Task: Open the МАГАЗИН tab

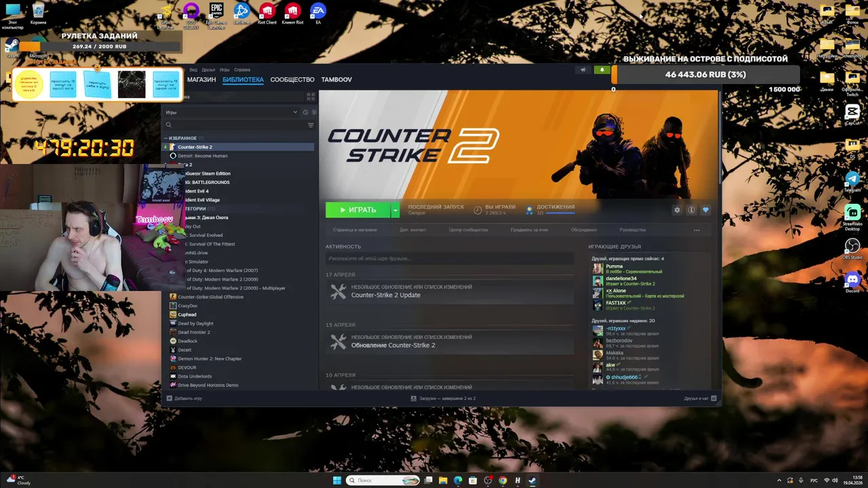Action: pos(201,79)
